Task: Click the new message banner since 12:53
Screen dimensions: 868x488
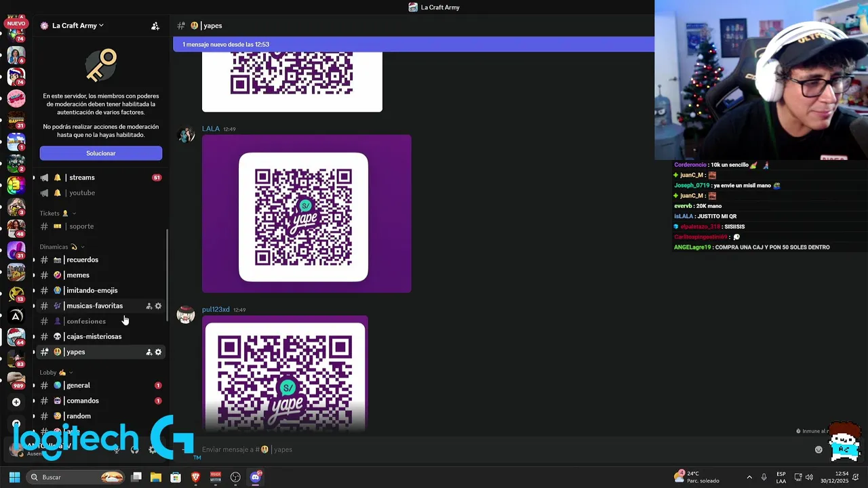Action: point(414,45)
